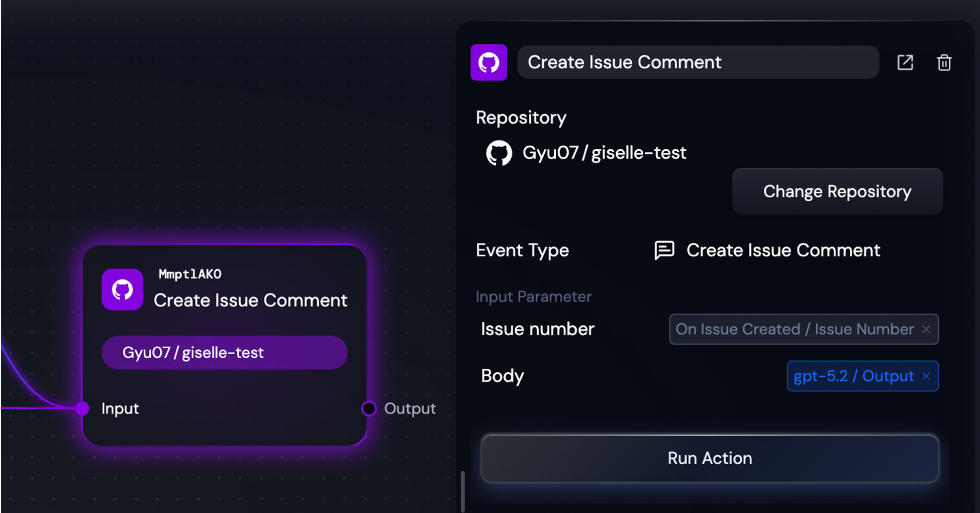Image resolution: width=980 pixels, height=513 pixels.
Task: Edit the Create Issue Comment title field
Action: pos(699,62)
